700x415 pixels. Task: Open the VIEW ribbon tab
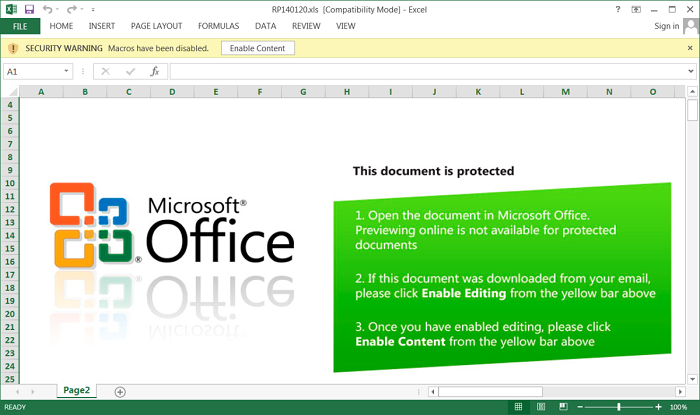point(346,26)
